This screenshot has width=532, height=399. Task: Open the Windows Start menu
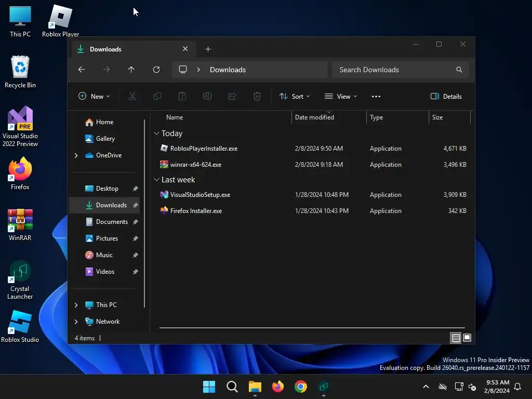click(209, 387)
